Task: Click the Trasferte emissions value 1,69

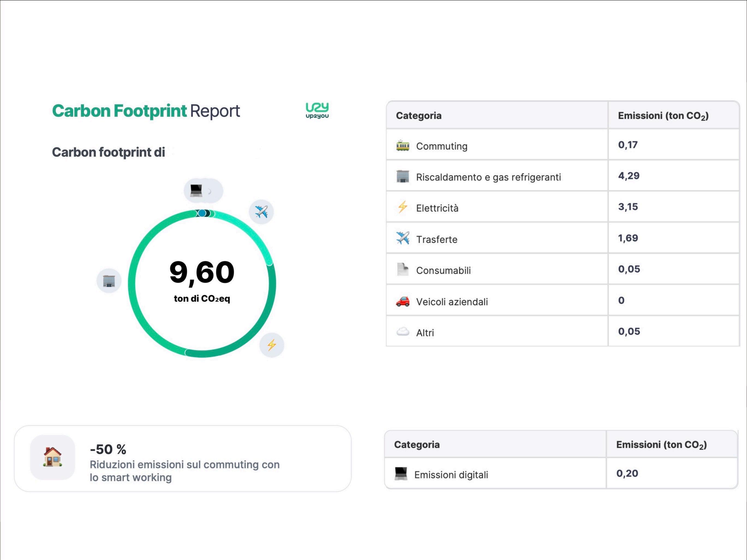Action: [628, 238]
